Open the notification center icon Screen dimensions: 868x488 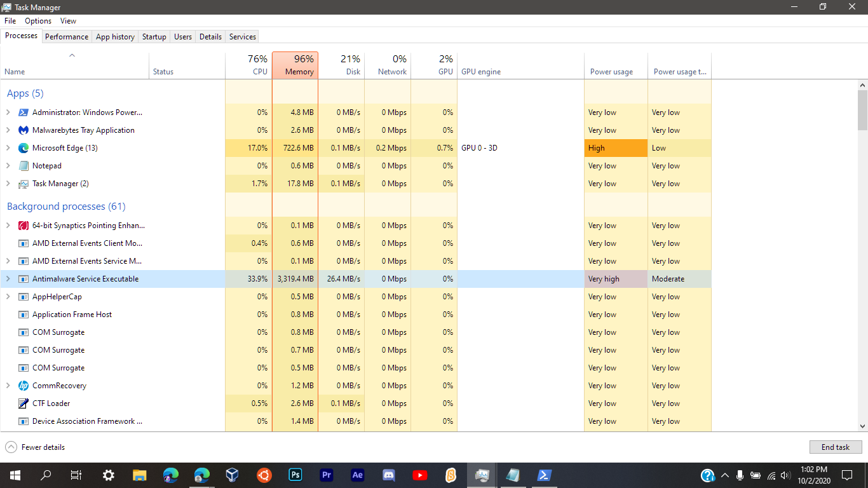click(x=847, y=475)
